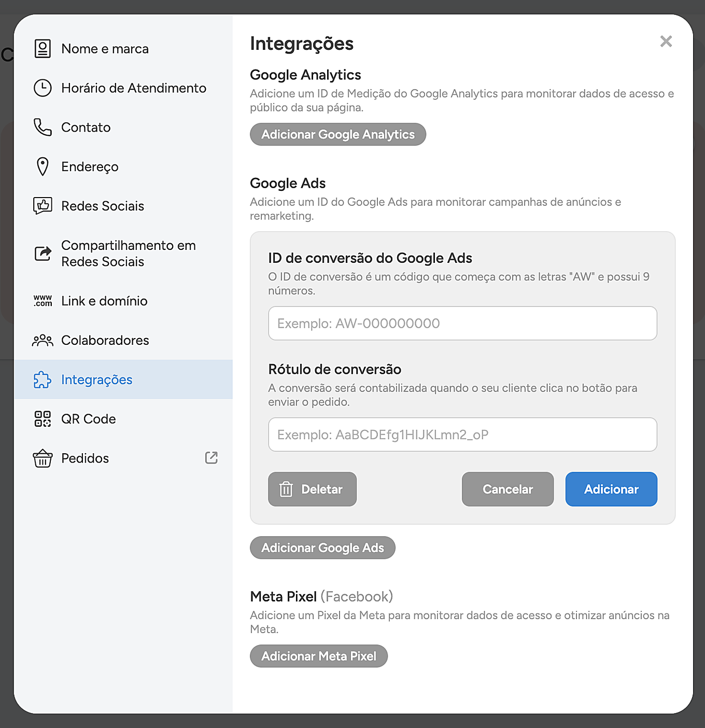The height and width of the screenshot is (728, 705).
Task: Click the blue Adicionar button
Action: tap(611, 489)
